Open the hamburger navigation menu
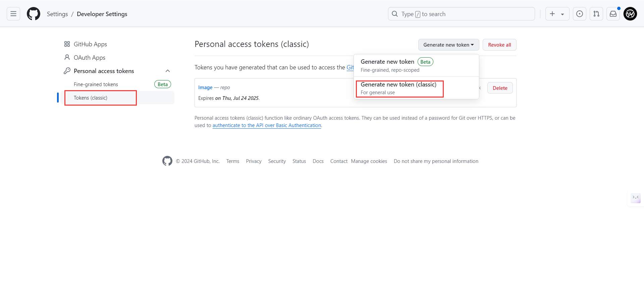The image size is (644, 295). tap(13, 14)
